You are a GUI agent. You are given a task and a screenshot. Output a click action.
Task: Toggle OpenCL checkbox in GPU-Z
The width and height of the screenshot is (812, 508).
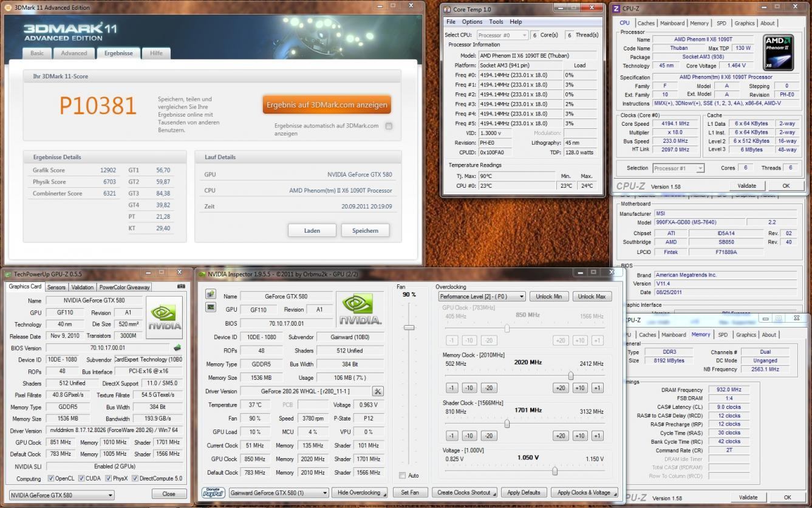(50, 478)
